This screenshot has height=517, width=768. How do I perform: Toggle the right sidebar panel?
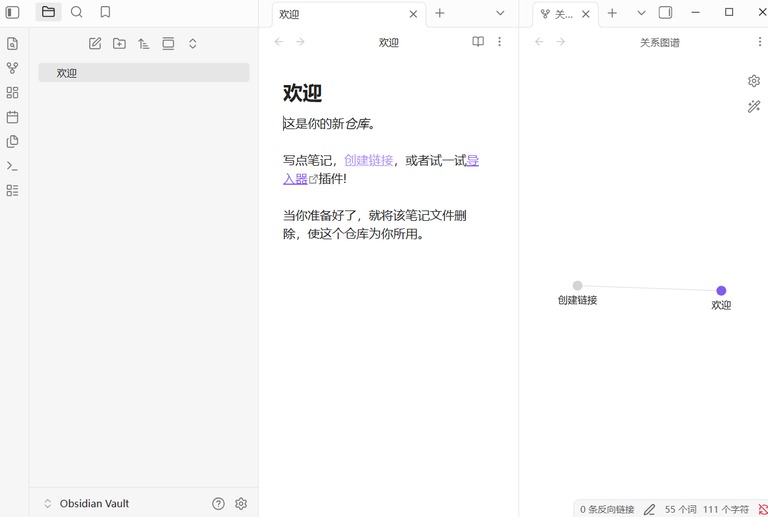665,12
